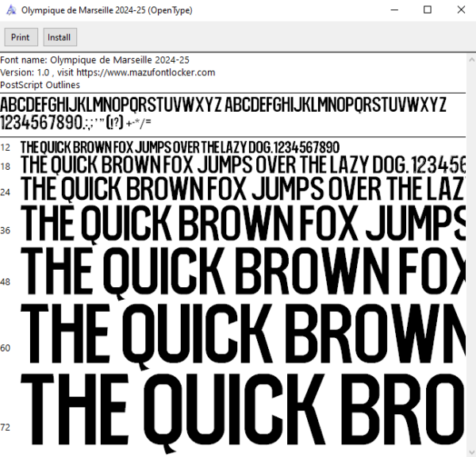This screenshot has width=476, height=457.
Task: Click the scrollbar down arrow
Action: click(x=471, y=451)
